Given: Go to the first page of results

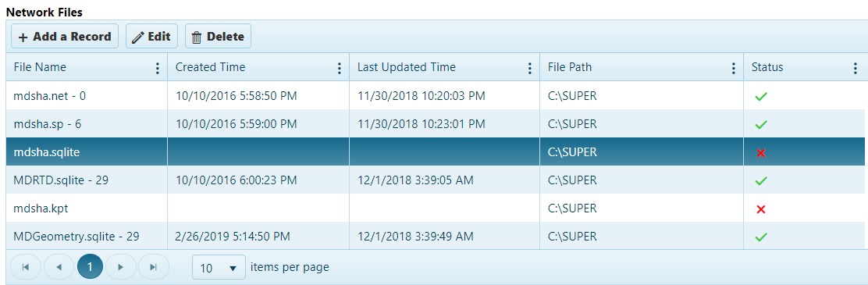Looking at the screenshot, I should [x=26, y=267].
